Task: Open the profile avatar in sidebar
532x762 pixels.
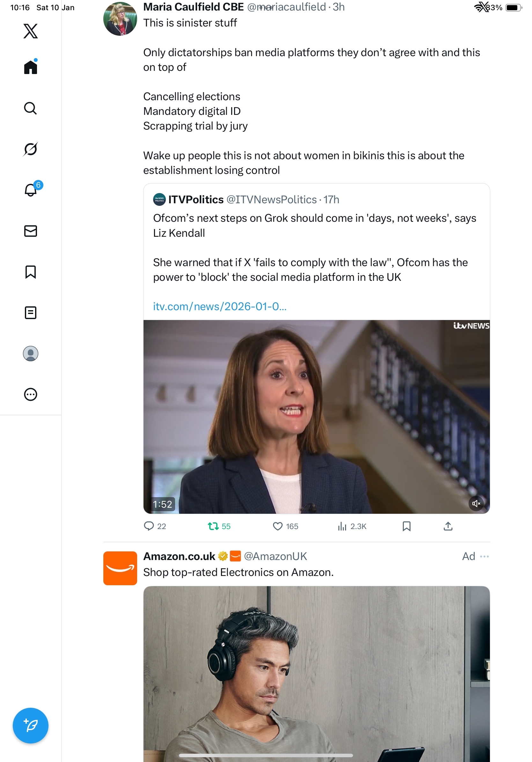Action: [x=31, y=354]
